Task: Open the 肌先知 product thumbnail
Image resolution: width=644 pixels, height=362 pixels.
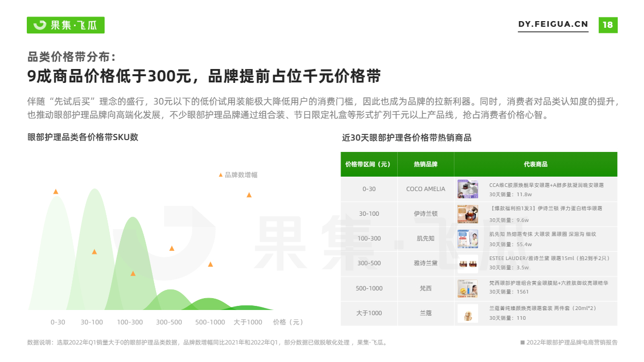Action: pyautogui.click(x=467, y=239)
